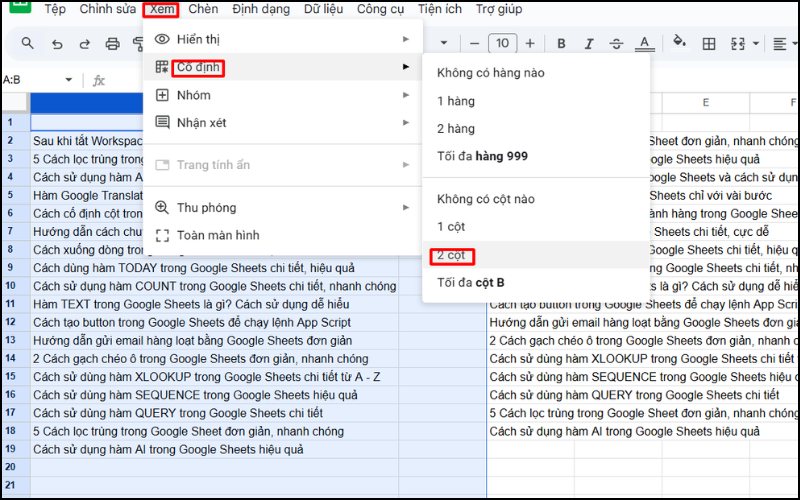The height and width of the screenshot is (500, 800).
Task: Open the name box dropdown arrow
Action: click(x=68, y=80)
